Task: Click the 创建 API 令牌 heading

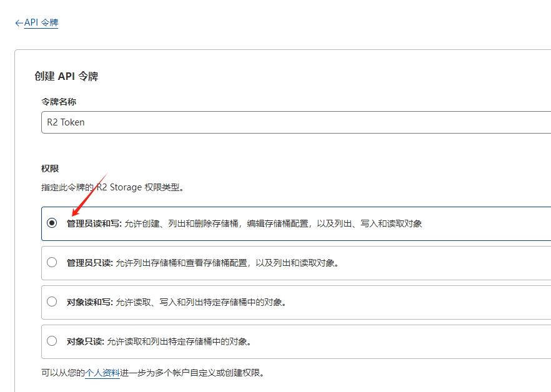Action: pos(66,76)
